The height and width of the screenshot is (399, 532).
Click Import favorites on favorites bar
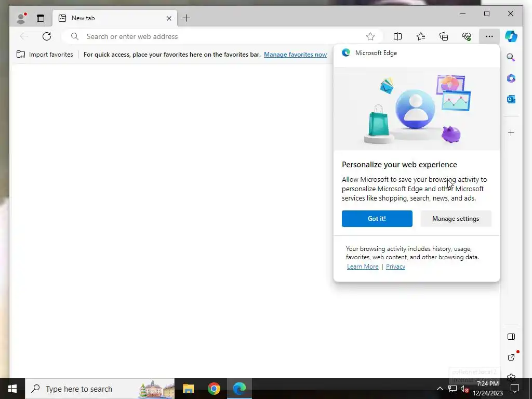45,54
